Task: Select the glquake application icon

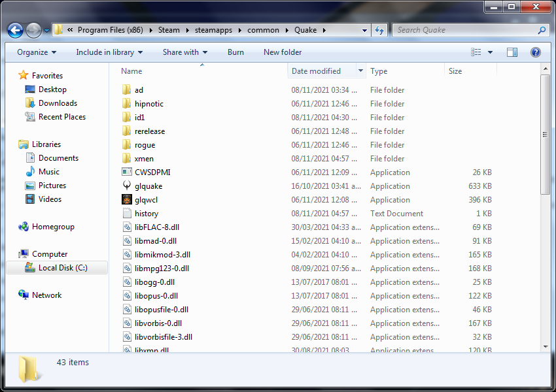Action: coord(127,186)
